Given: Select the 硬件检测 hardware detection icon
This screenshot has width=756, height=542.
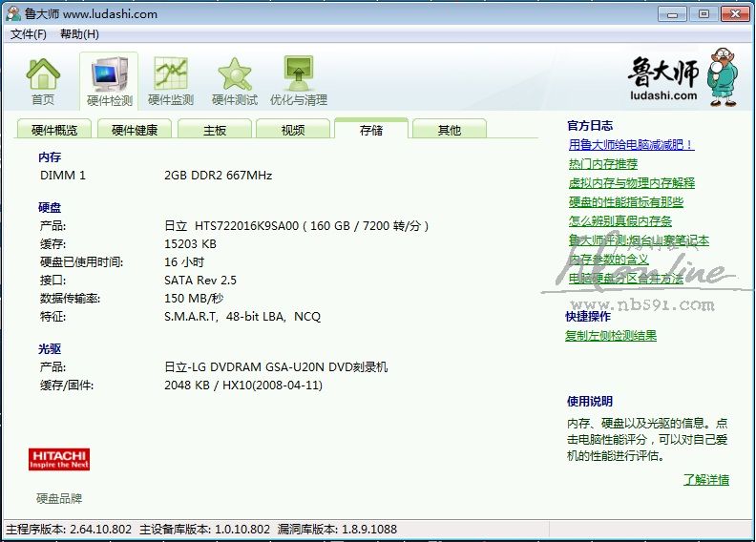Looking at the screenshot, I should click(x=109, y=81).
